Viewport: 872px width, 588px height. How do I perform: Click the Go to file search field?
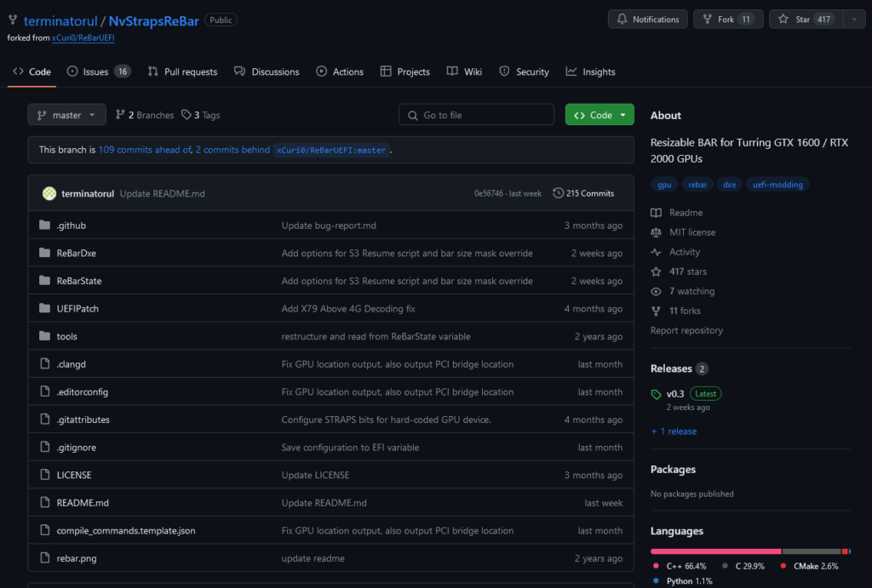pos(476,115)
